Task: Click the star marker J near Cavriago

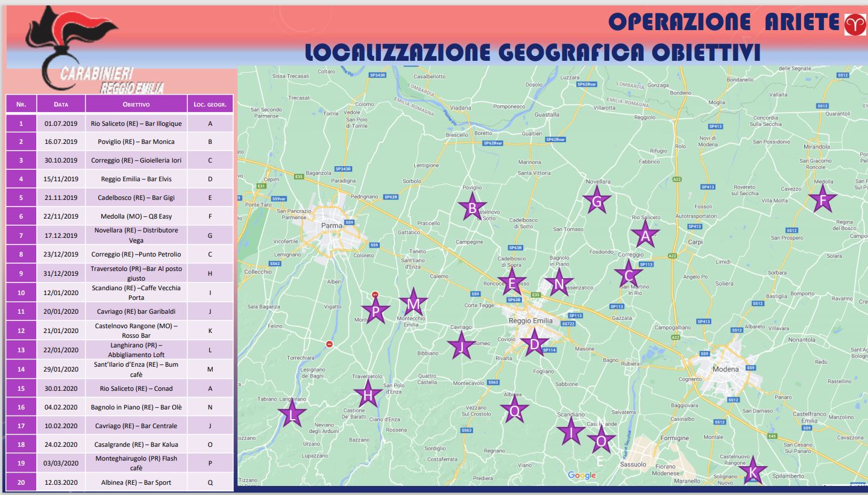Action: click(x=461, y=346)
